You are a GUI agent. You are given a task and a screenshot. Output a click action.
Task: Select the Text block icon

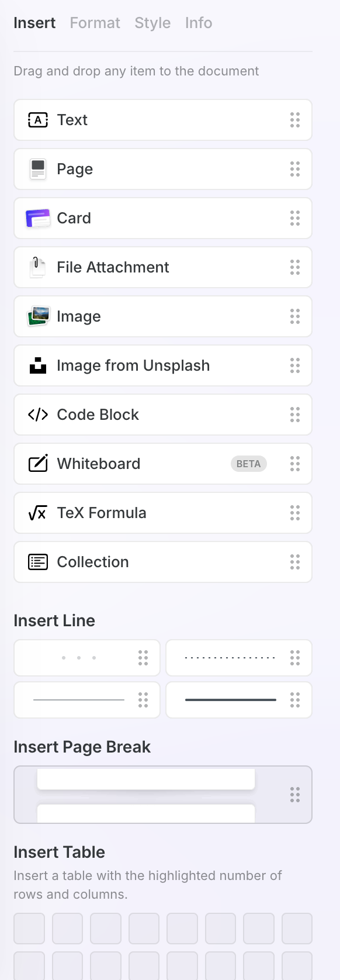[37, 120]
